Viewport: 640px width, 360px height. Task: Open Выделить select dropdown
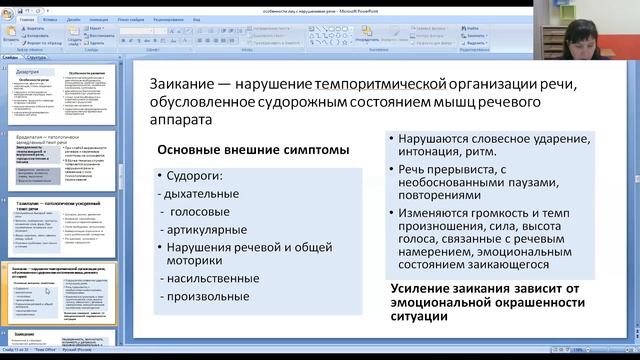[474, 42]
